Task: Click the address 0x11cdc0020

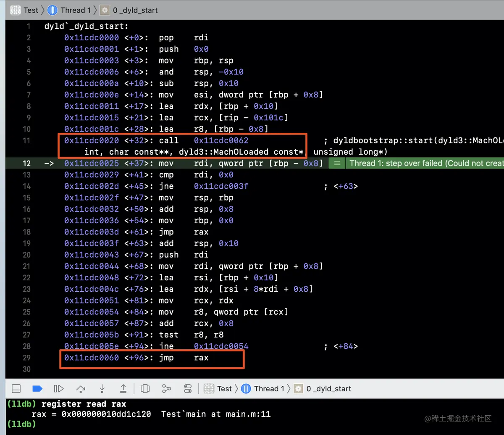Action: 92,140
